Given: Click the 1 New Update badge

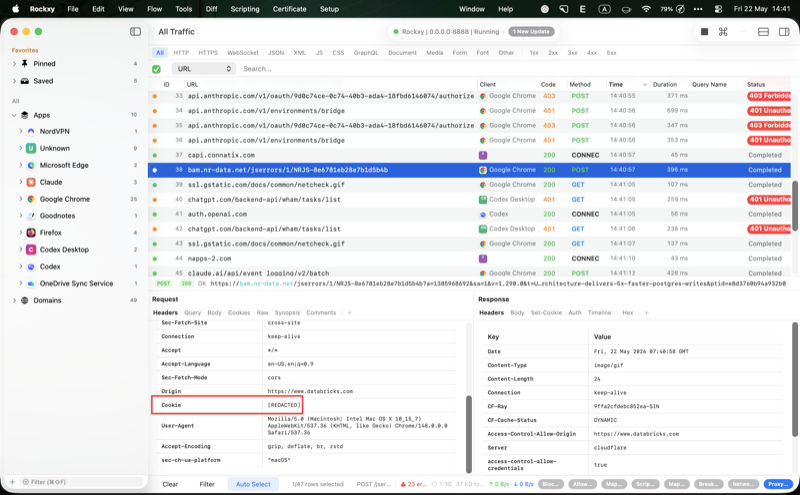Looking at the screenshot, I should (x=531, y=32).
